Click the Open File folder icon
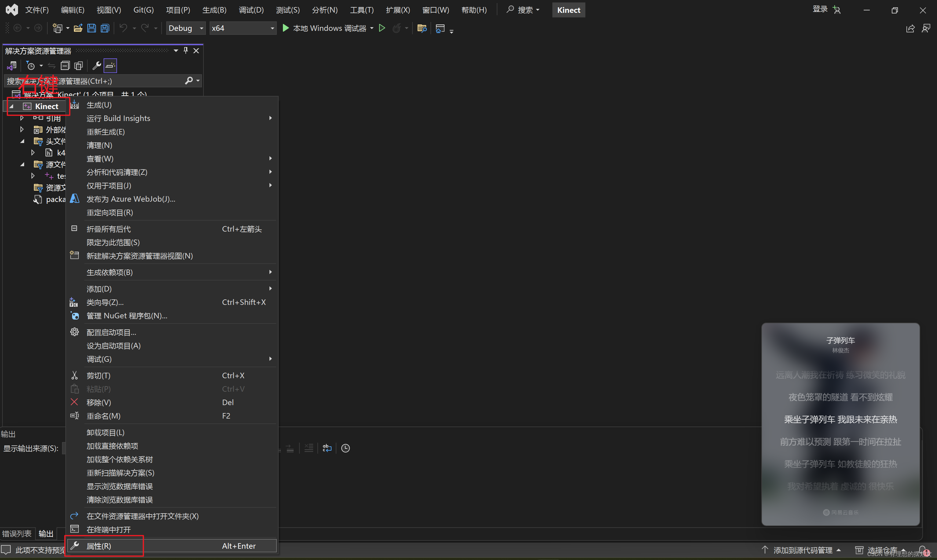 tap(78, 28)
